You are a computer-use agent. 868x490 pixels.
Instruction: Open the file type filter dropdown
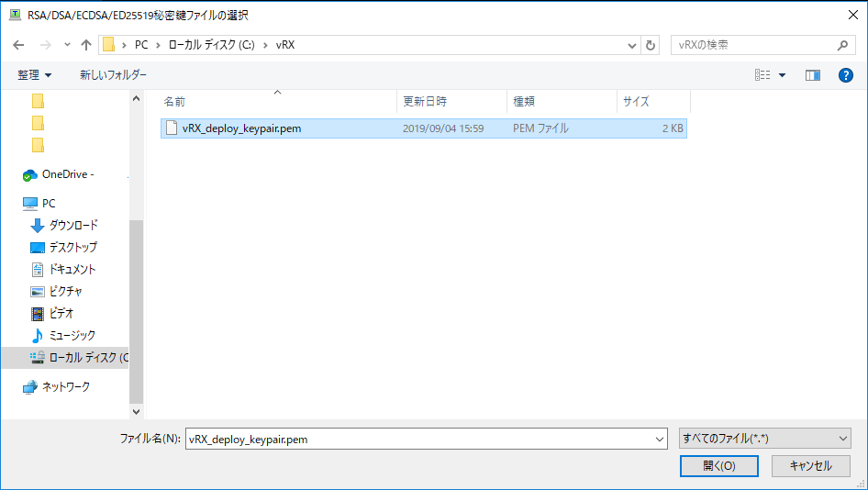[x=764, y=440]
